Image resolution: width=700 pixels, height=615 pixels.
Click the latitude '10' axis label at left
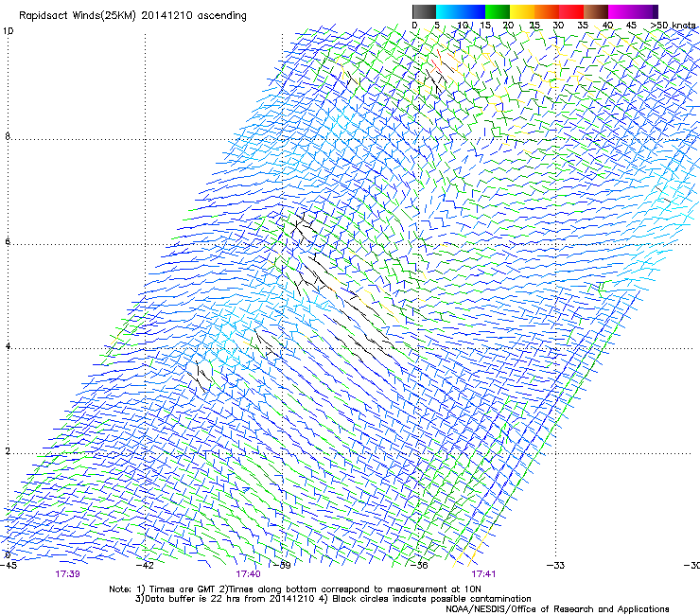pos(8,31)
